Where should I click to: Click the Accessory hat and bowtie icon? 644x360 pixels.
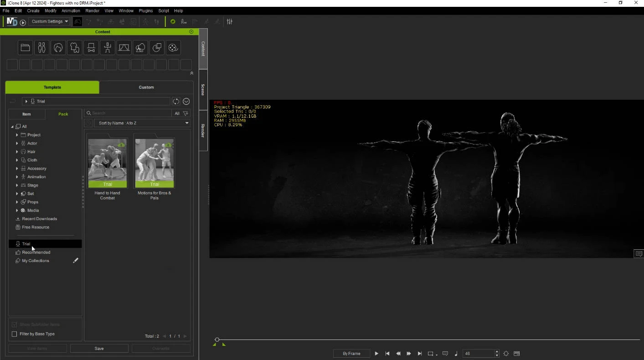point(91,48)
